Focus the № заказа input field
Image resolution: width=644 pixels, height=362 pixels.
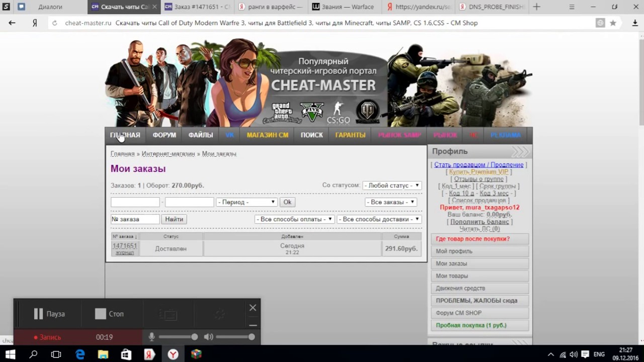pyautogui.click(x=135, y=219)
